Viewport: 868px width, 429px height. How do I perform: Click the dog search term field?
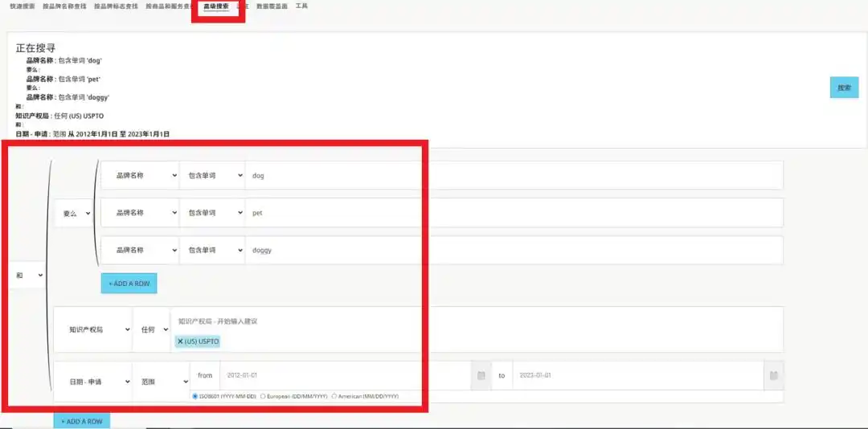coord(514,175)
